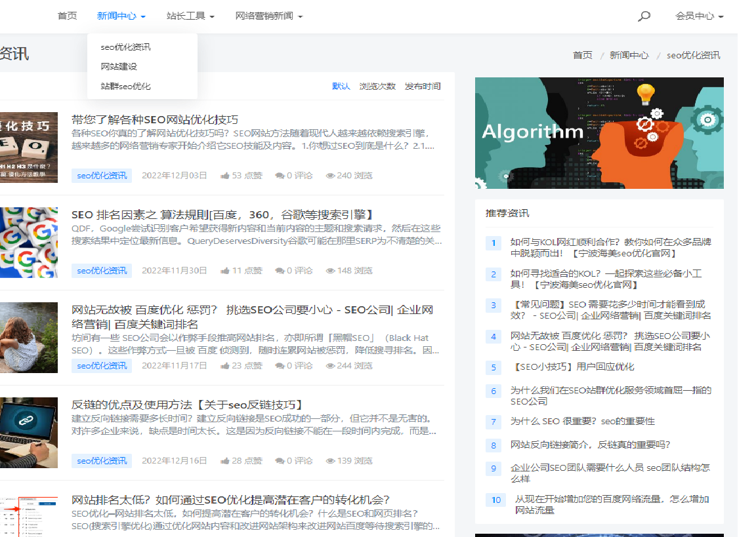The height and width of the screenshot is (537, 756).
Task: Open article 带您了解各种SEO网站优化技巧
Action: coord(154,119)
